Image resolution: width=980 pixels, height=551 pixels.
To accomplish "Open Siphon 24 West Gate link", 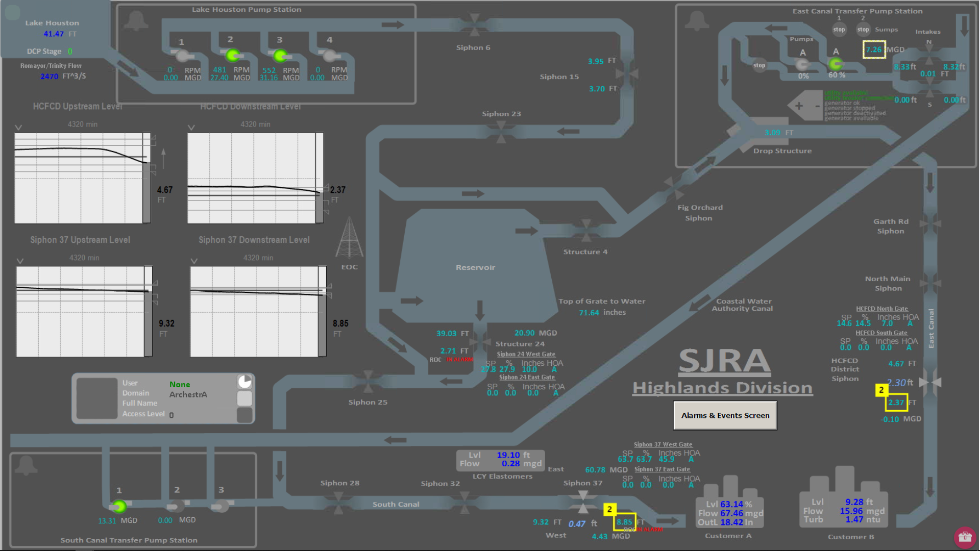I will [526, 354].
